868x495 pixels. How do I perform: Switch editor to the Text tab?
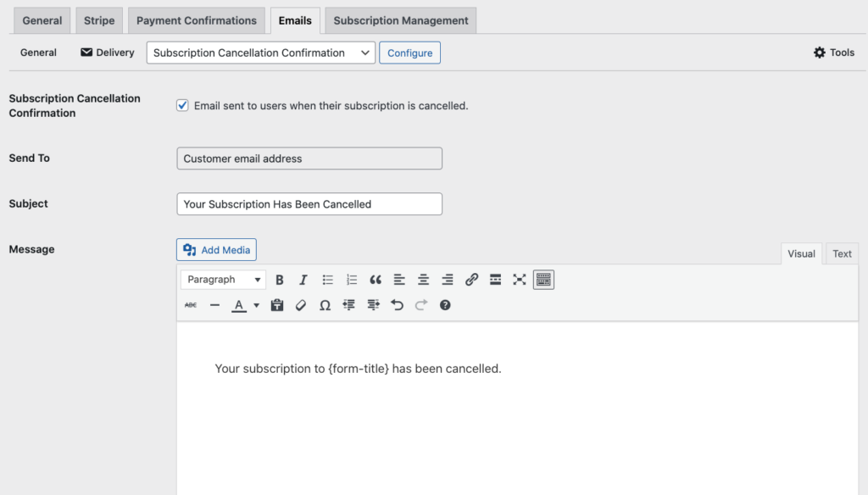pos(842,253)
